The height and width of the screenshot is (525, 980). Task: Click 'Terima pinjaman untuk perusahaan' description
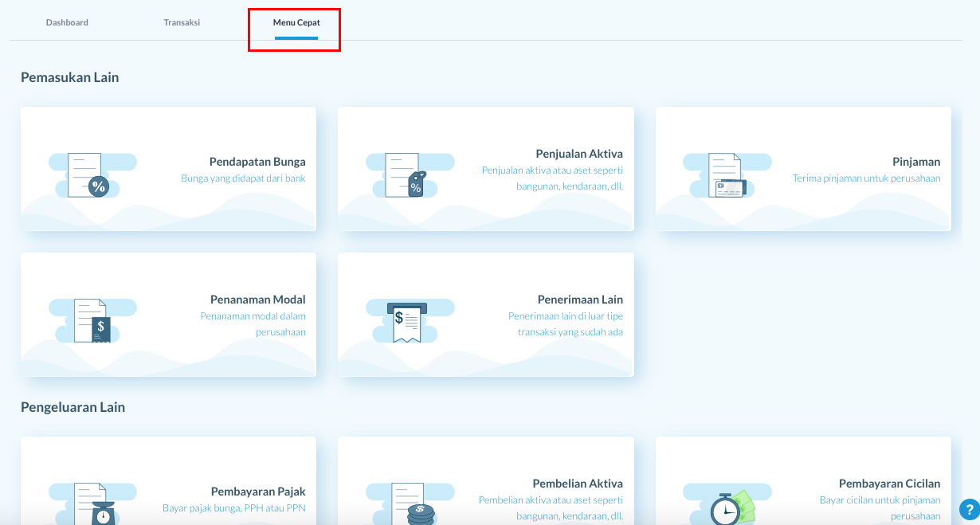[x=867, y=178]
